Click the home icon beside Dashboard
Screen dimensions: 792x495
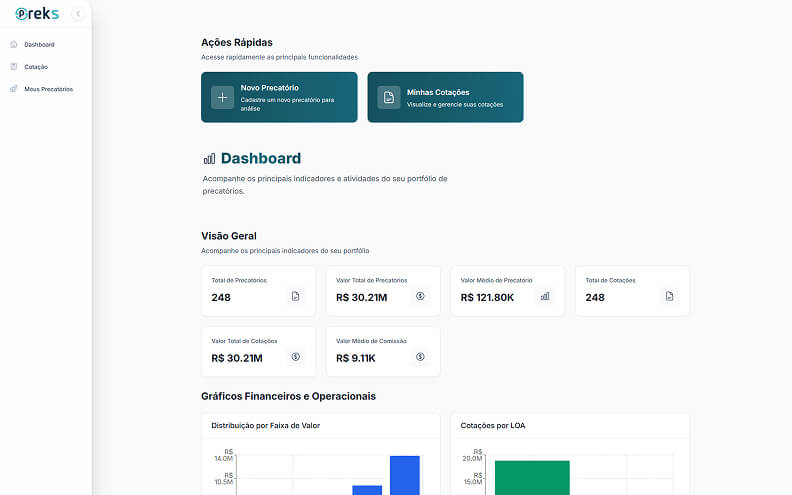click(13, 45)
